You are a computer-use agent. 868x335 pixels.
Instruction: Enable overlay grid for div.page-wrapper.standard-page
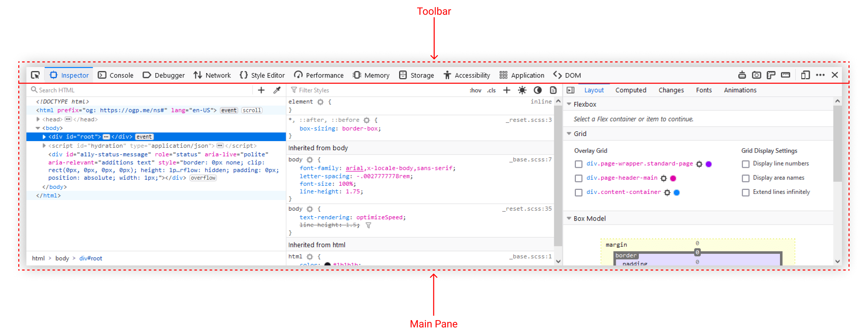point(579,164)
